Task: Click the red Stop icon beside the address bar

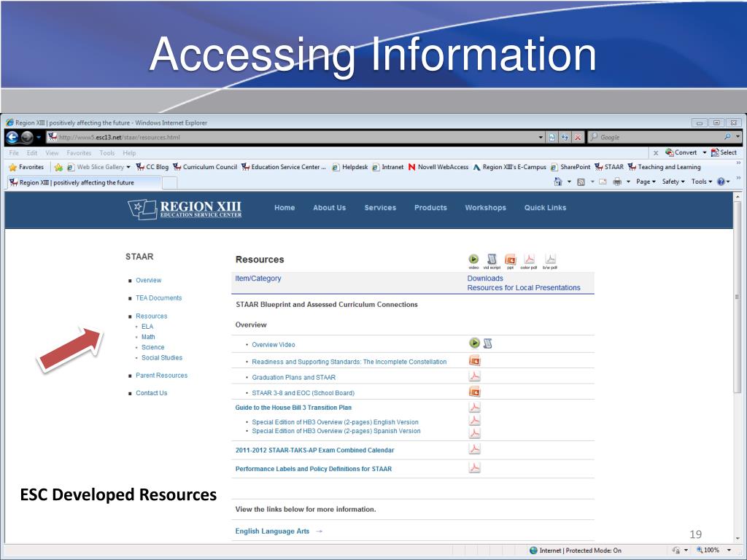Action: (x=578, y=137)
